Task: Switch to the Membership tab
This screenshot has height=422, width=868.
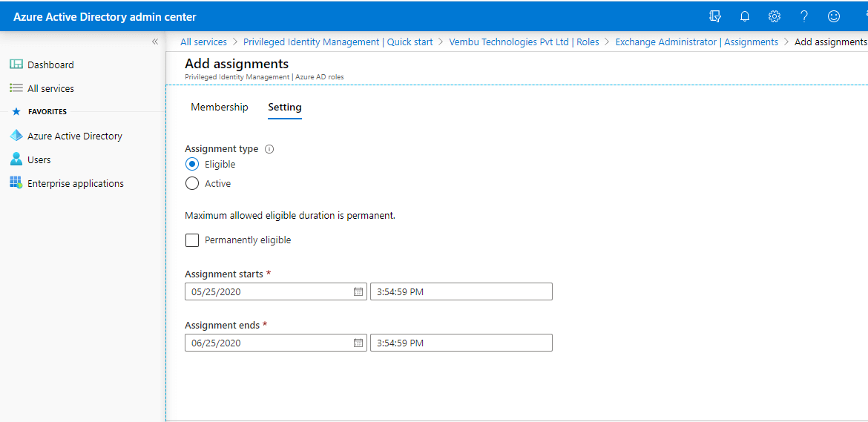Action: click(219, 108)
